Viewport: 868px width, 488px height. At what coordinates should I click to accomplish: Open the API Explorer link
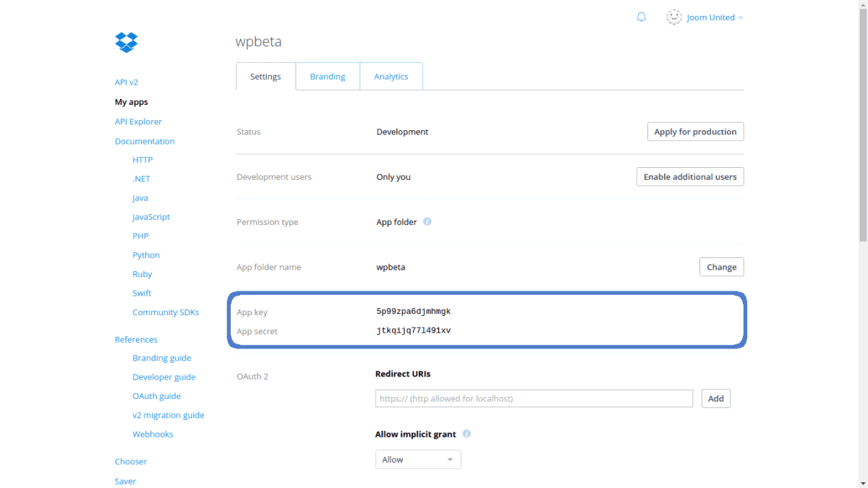click(x=138, y=121)
